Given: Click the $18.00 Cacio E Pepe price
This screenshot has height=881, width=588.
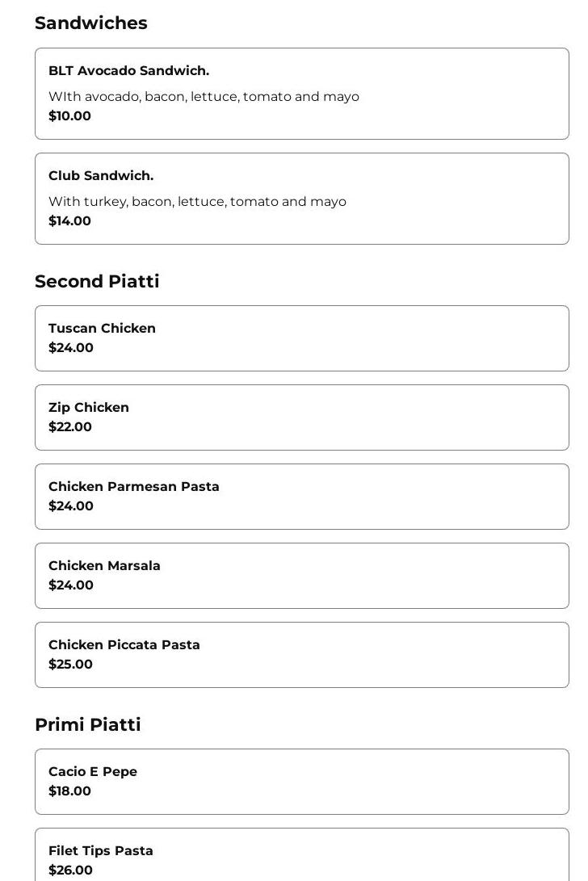Looking at the screenshot, I should pos(69,791).
